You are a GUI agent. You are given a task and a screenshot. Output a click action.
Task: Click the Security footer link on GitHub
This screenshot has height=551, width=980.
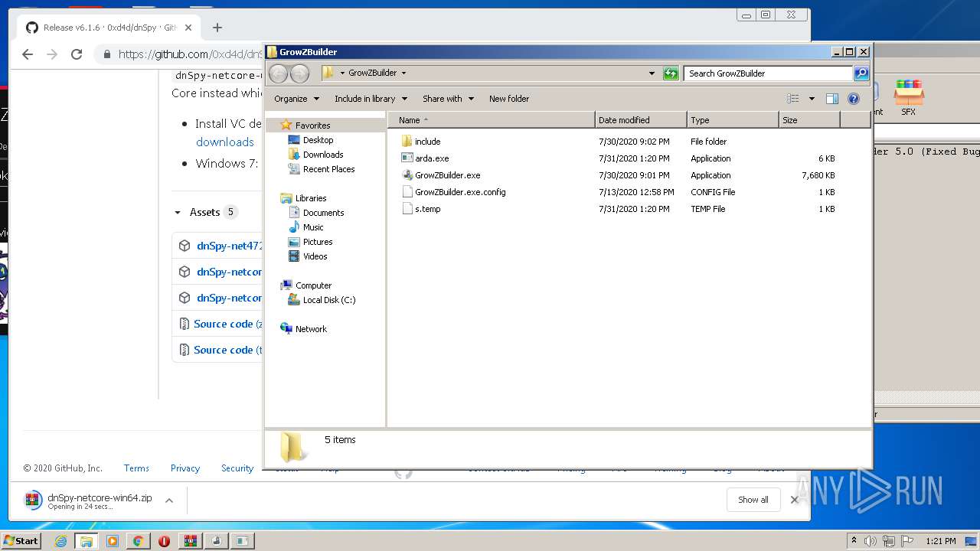[237, 468]
